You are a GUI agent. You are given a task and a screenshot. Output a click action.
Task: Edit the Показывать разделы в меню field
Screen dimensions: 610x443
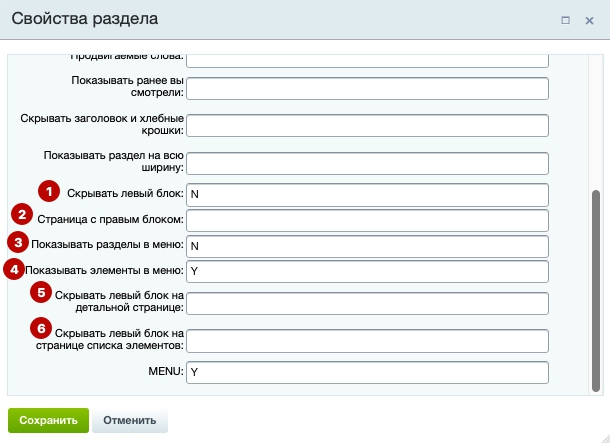[367, 246]
